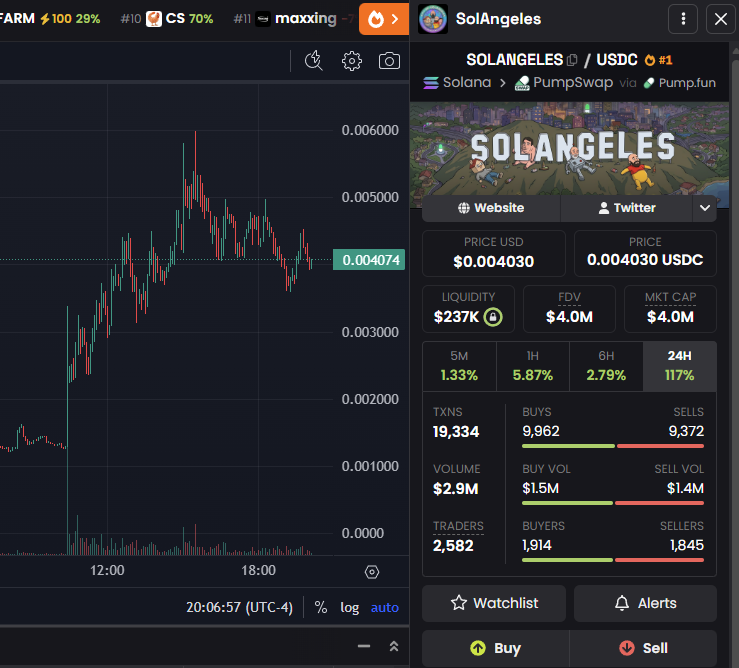This screenshot has width=739, height=668.
Task: Click the SolAngeles token avatar
Action: [x=433, y=19]
